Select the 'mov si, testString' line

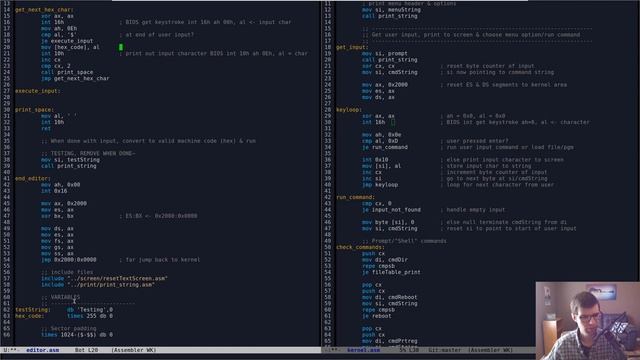click(70, 160)
